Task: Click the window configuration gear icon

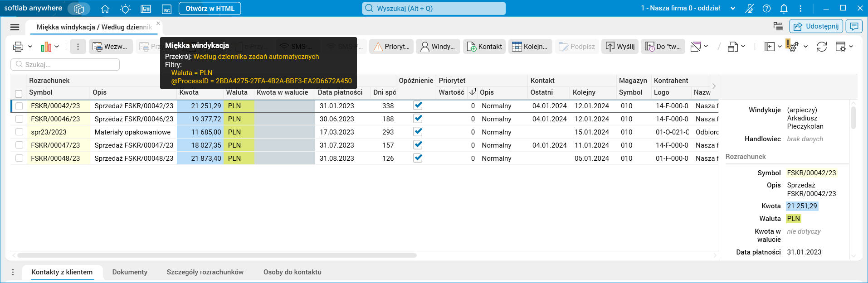Action: 840,46
